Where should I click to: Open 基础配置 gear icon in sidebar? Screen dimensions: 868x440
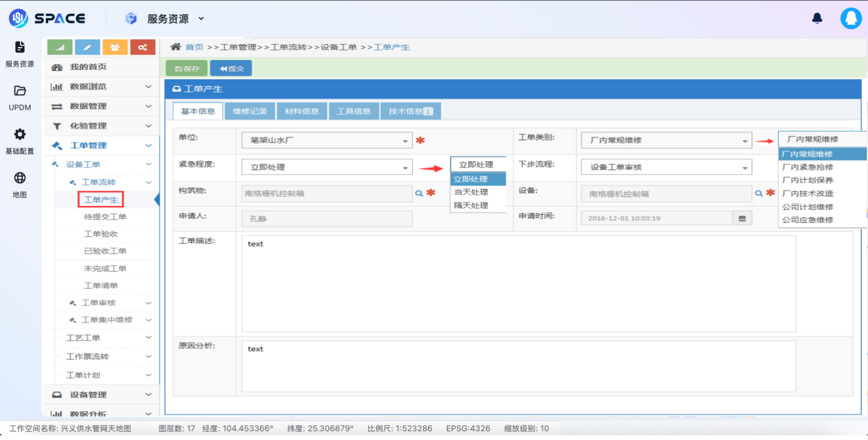[x=20, y=135]
